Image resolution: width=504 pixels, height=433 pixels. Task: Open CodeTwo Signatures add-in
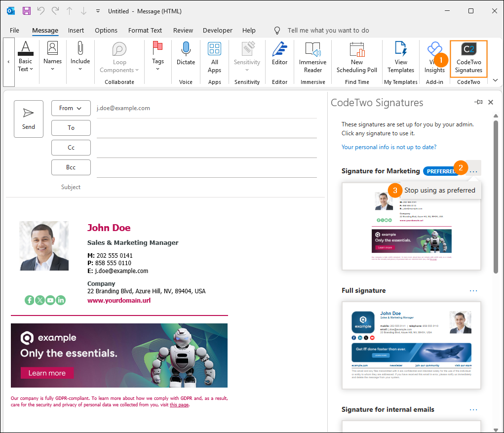pos(468,58)
